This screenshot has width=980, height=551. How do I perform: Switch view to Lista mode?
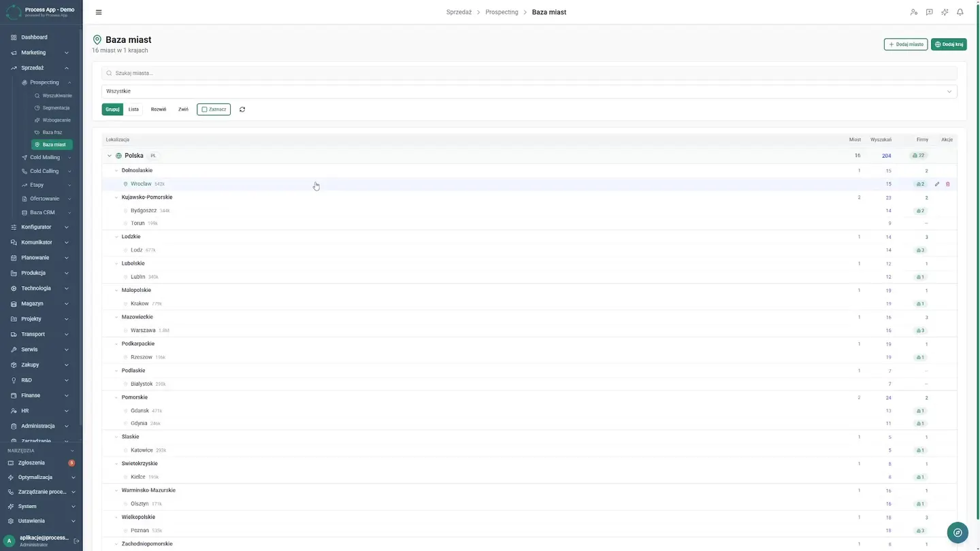click(133, 110)
